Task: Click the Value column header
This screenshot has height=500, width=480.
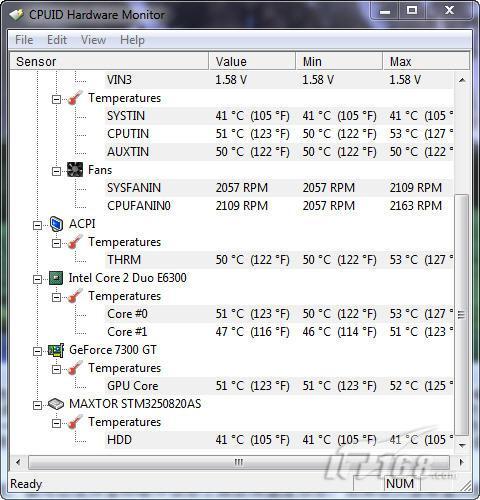Action: click(252, 61)
